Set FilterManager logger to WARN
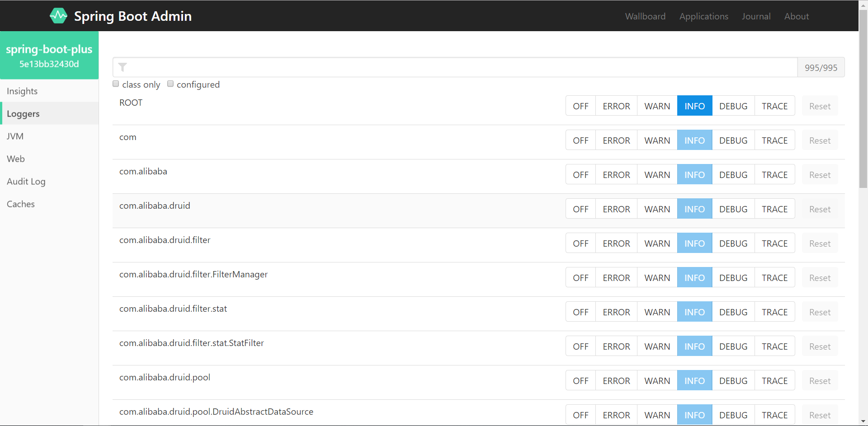 657,278
